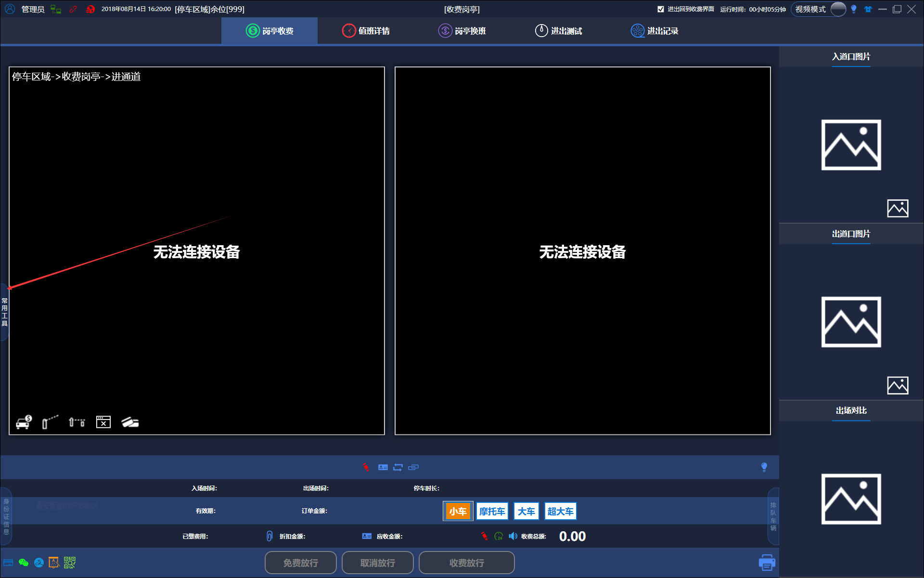Click the car with dollar fee icon
The image size is (924, 578).
click(24, 422)
